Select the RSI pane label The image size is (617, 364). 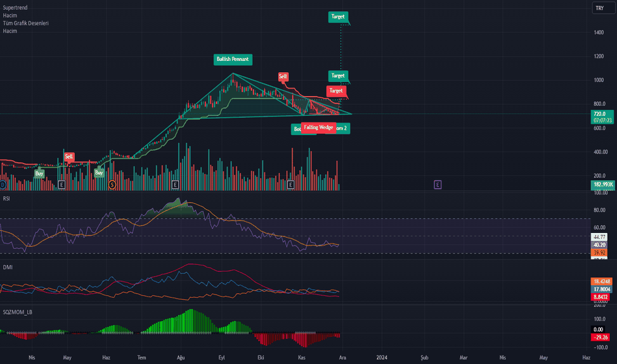pyautogui.click(x=7, y=199)
